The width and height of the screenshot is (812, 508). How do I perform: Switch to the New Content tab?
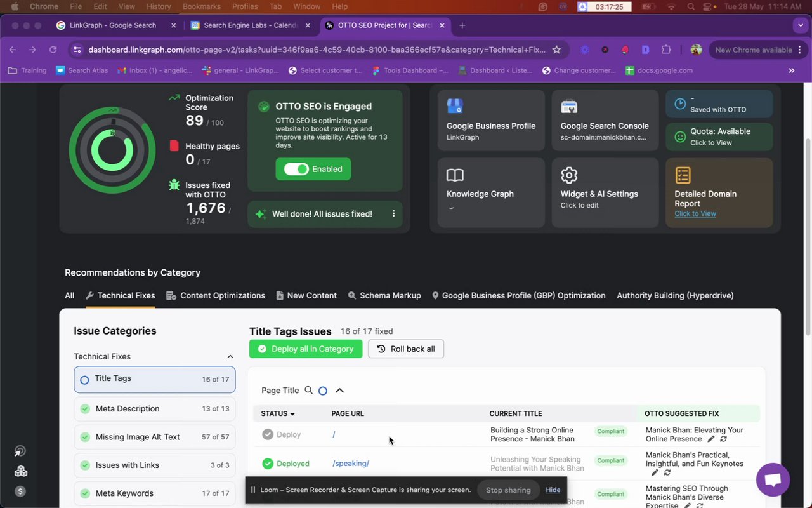click(306, 295)
